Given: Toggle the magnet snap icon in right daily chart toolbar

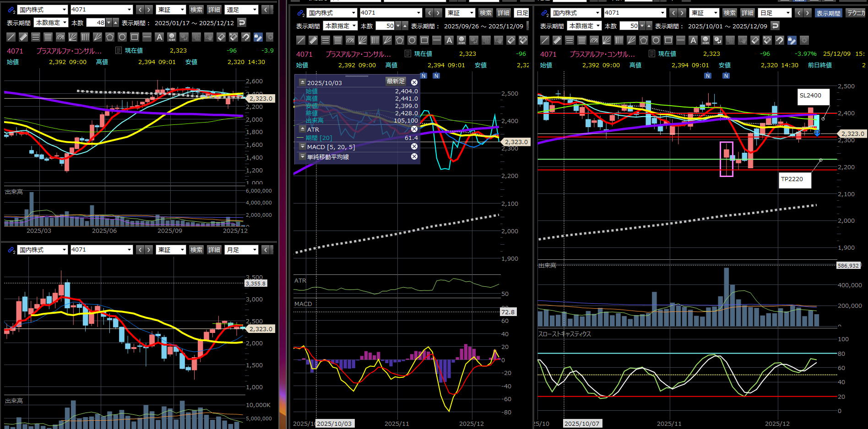Looking at the screenshot, I should [x=780, y=40].
